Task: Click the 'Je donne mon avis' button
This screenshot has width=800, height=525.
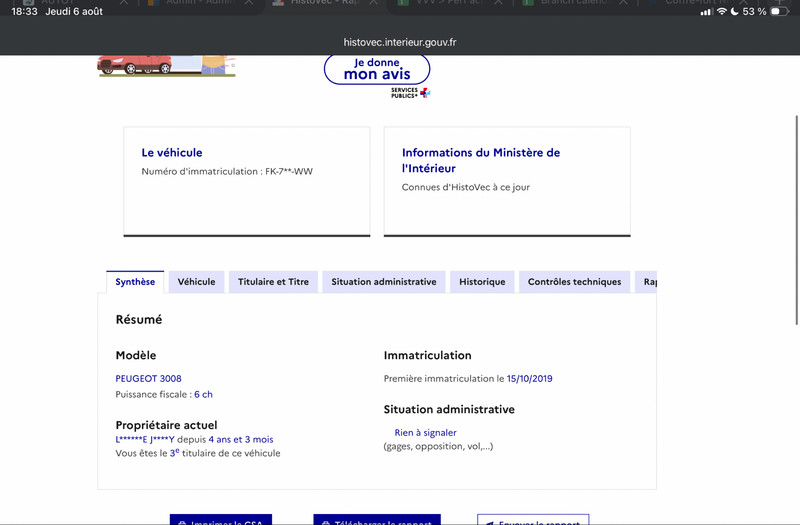Action: [377, 69]
